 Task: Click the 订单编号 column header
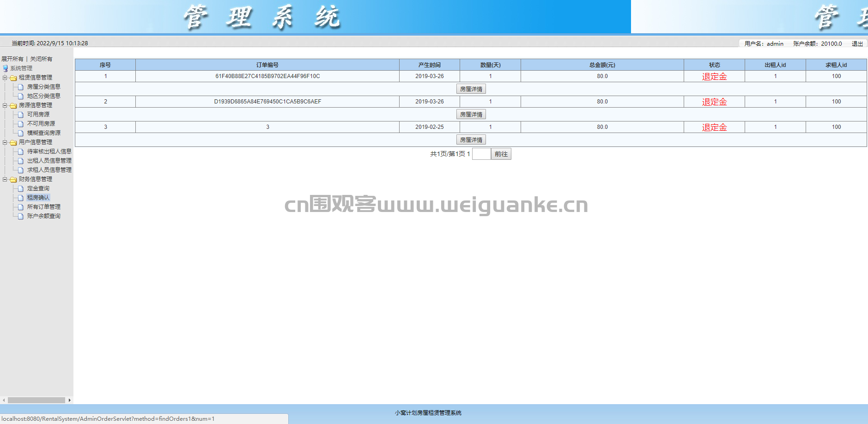click(x=267, y=65)
